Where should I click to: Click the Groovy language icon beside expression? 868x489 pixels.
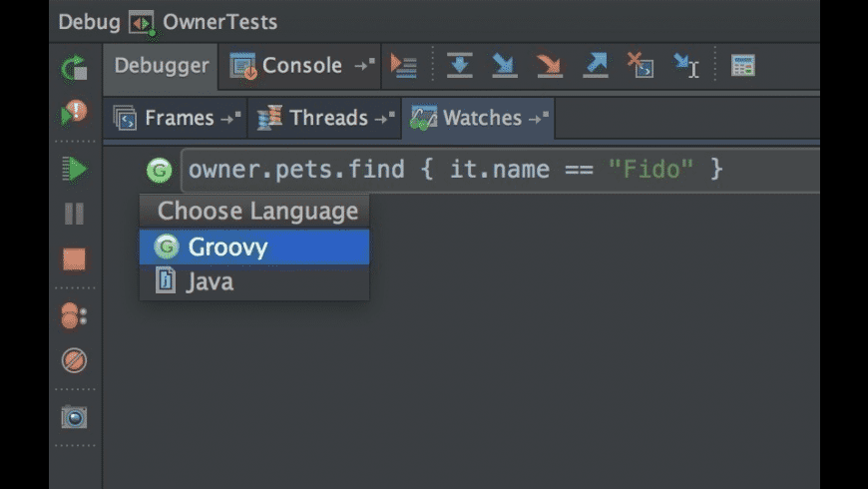click(160, 170)
